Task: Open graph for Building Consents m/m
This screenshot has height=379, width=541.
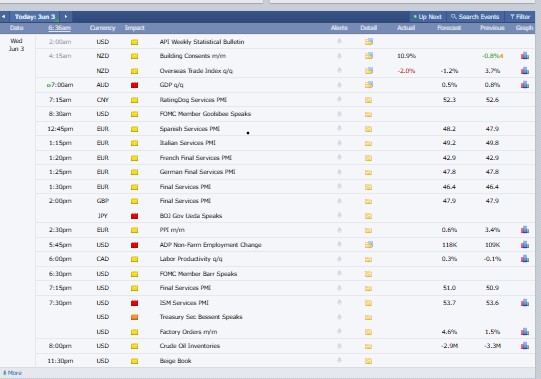Action: pos(525,56)
